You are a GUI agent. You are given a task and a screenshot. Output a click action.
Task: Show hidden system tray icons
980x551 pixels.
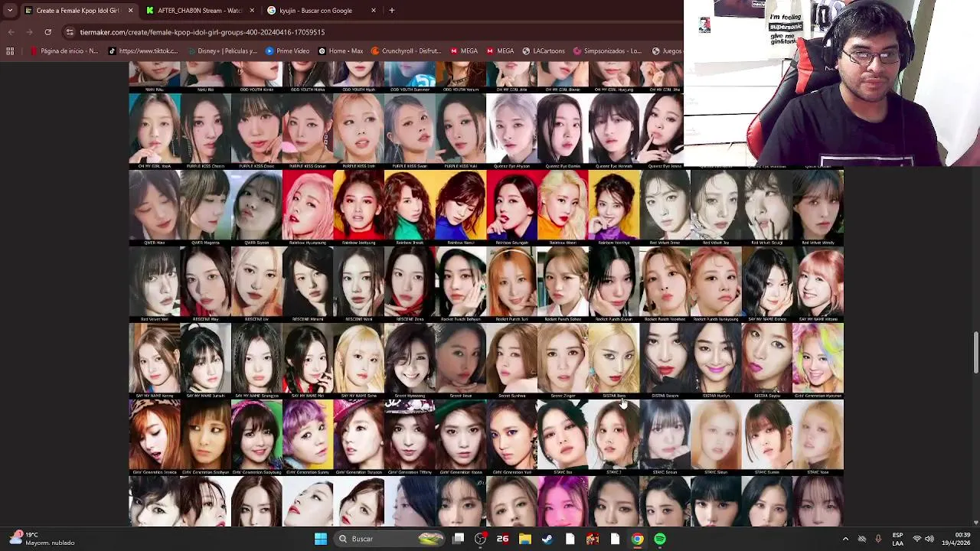845,539
